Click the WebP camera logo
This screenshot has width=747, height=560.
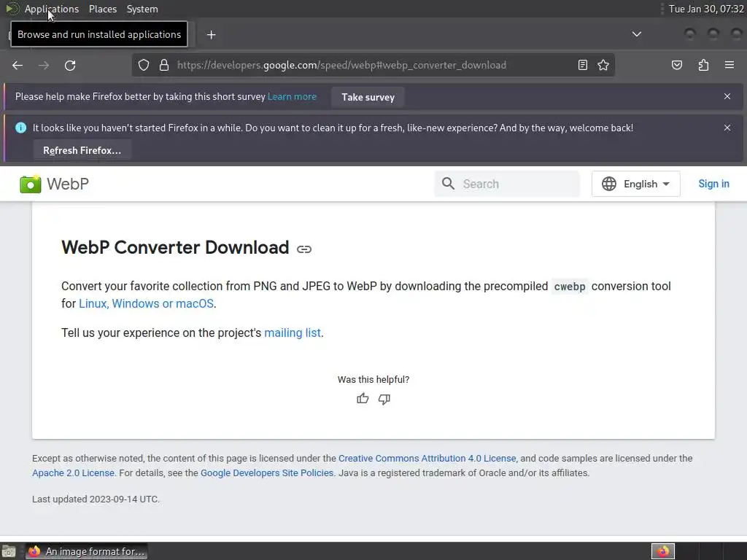30,184
